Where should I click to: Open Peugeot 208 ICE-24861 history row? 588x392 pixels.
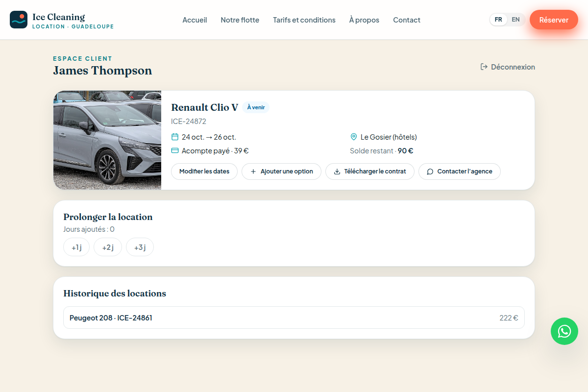coord(294,318)
